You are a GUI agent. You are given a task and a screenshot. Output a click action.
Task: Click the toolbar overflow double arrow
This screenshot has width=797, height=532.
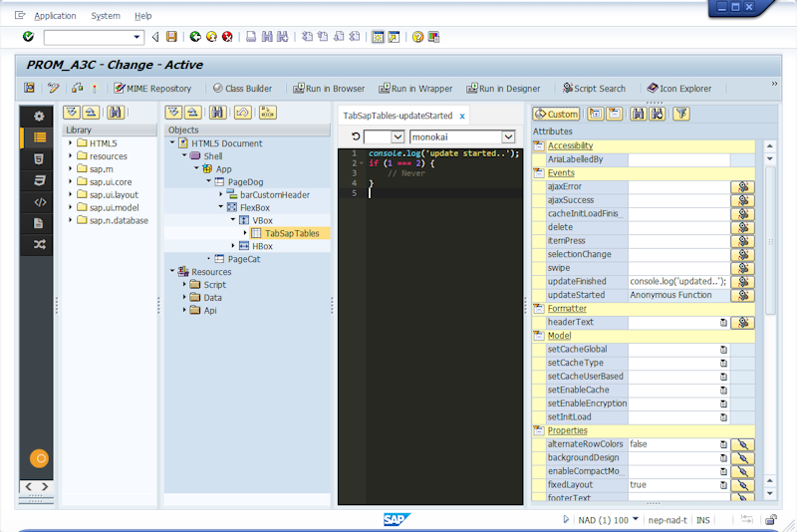tap(774, 84)
